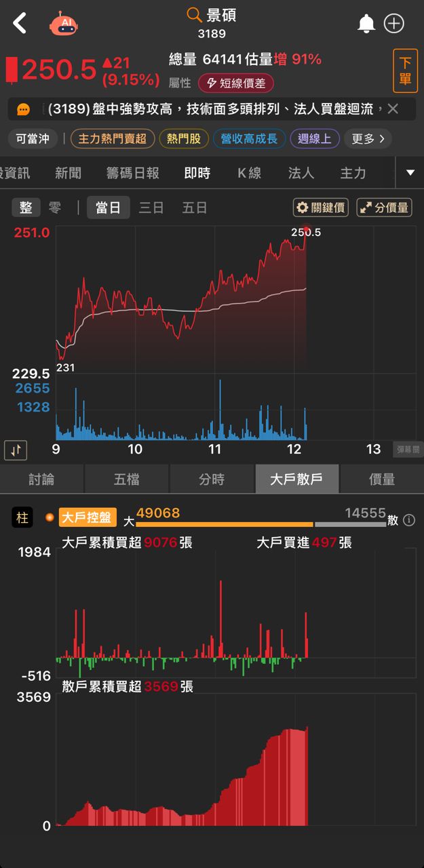This screenshot has height=868, width=424.
Task: Switch to 零 odd-lot trading view
Action: click(x=55, y=208)
